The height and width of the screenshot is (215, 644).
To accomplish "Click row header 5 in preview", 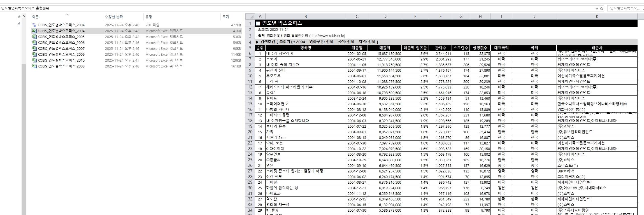I will tap(250, 48).
